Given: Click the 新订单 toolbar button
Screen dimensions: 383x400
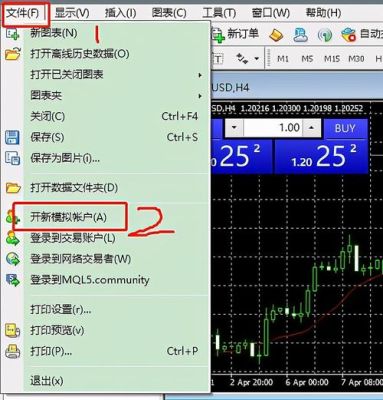Looking at the screenshot, I should pos(236,34).
